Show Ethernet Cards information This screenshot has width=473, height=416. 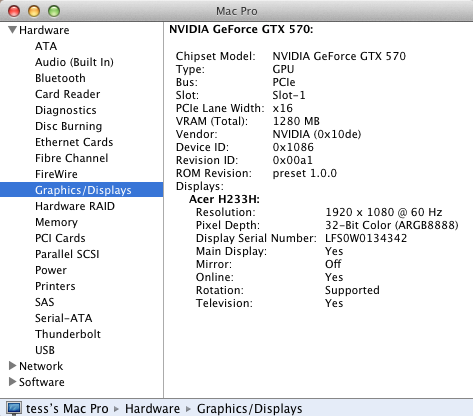pos(74,142)
